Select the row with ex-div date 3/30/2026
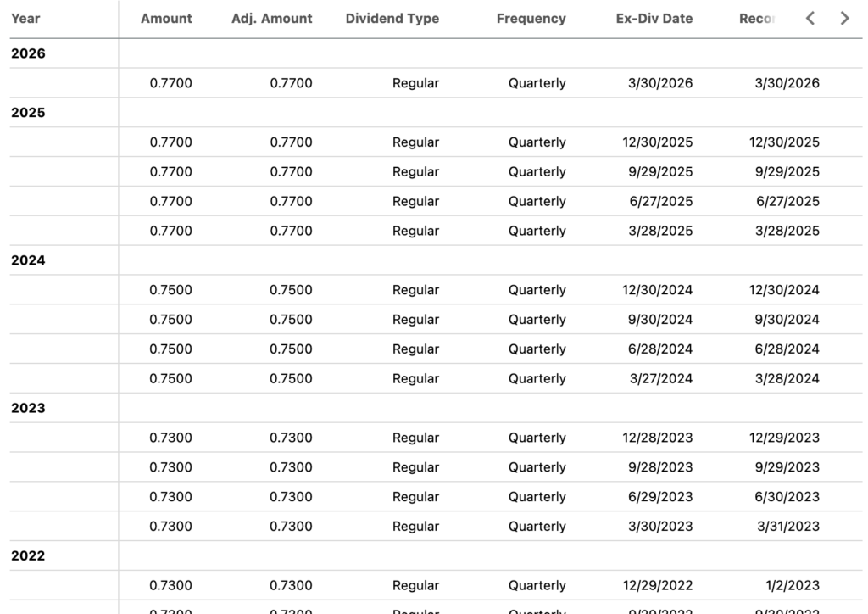Viewport: 868px width, 614px height. pos(437,83)
